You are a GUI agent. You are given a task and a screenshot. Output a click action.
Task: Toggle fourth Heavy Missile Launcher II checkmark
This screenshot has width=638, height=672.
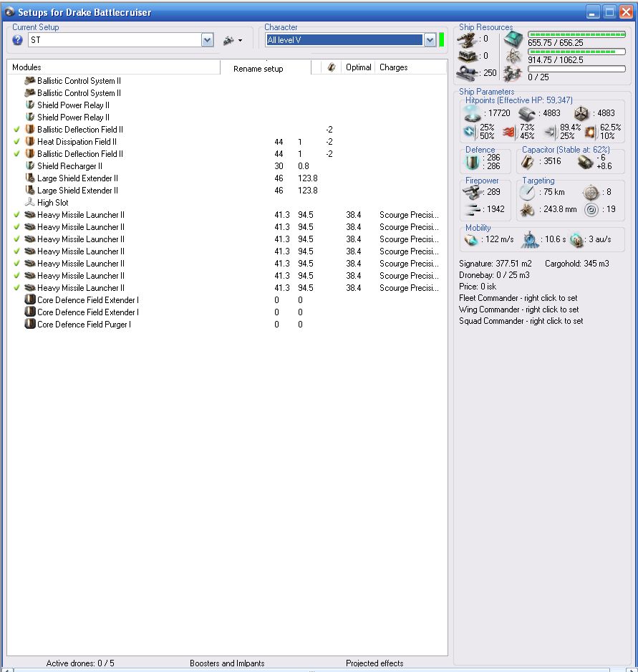point(16,251)
